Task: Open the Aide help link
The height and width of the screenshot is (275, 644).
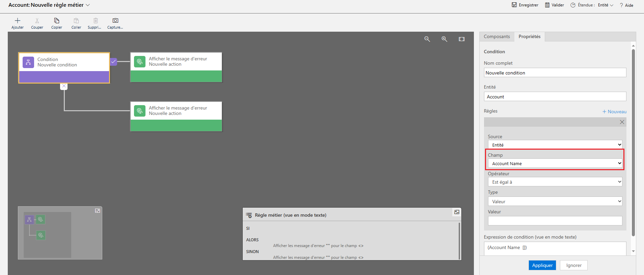Action: coord(626,5)
